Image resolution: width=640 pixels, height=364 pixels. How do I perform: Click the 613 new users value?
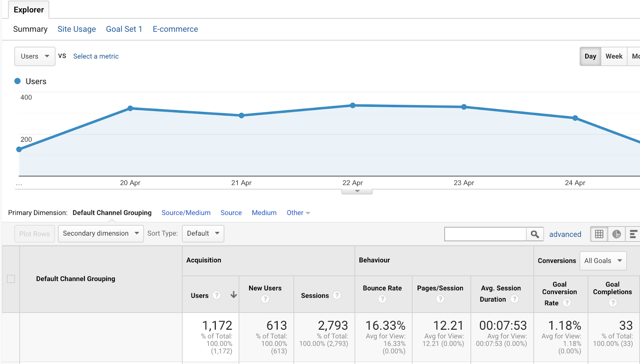click(x=277, y=326)
